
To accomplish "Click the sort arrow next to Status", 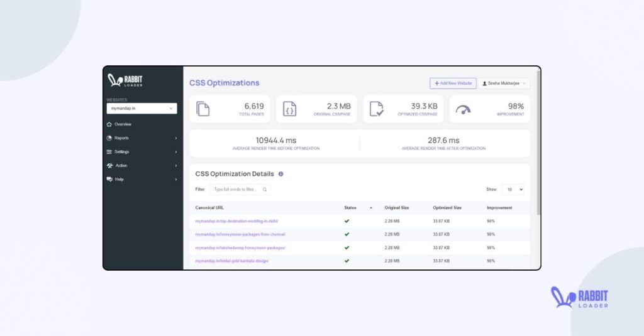I will (371, 208).
